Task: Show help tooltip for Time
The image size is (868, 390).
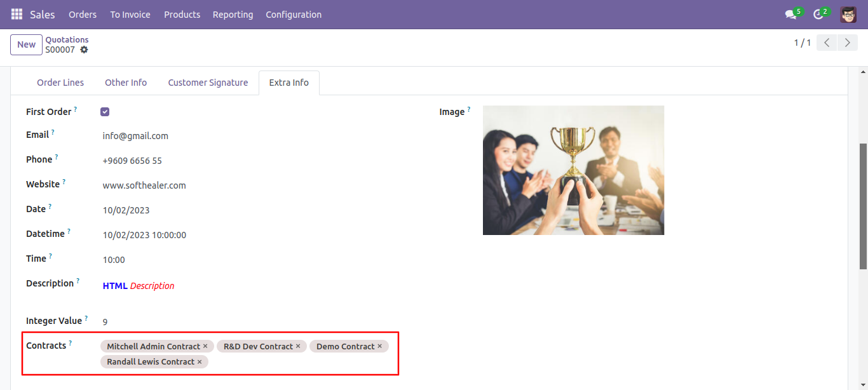Action: pyautogui.click(x=51, y=256)
